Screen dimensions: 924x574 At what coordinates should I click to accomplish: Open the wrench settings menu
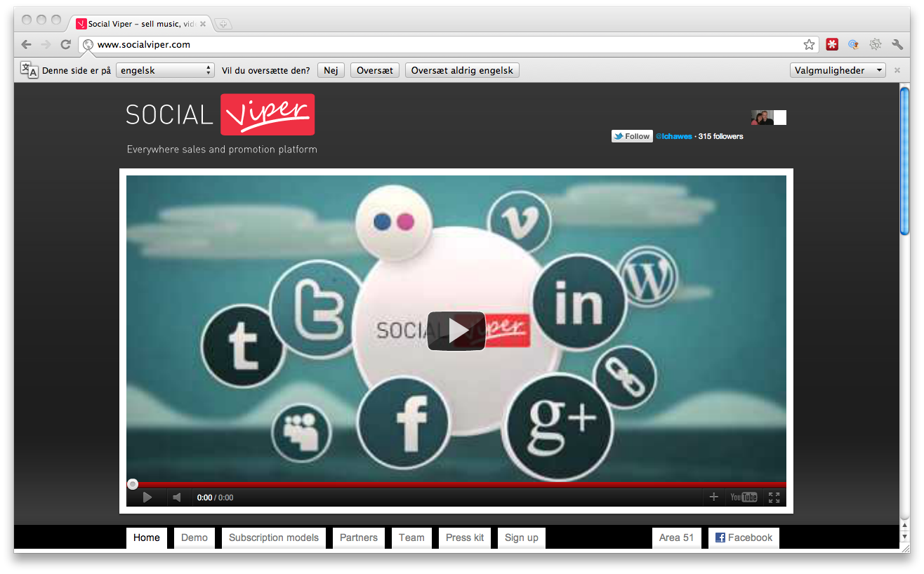pos(897,44)
